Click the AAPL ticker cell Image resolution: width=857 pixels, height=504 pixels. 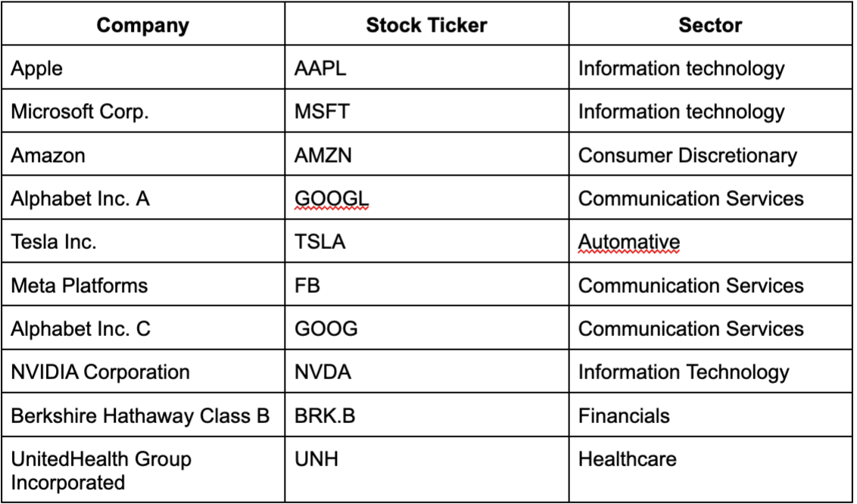[x=426, y=67]
